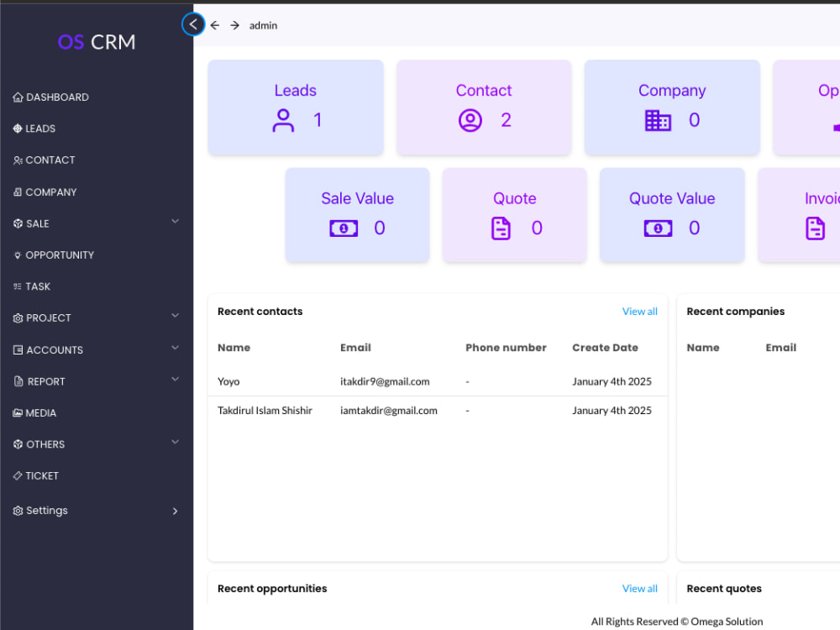Screen dimensions: 840x630
Task: Click View all in Recent opportunities
Action: (x=639, y=588)
